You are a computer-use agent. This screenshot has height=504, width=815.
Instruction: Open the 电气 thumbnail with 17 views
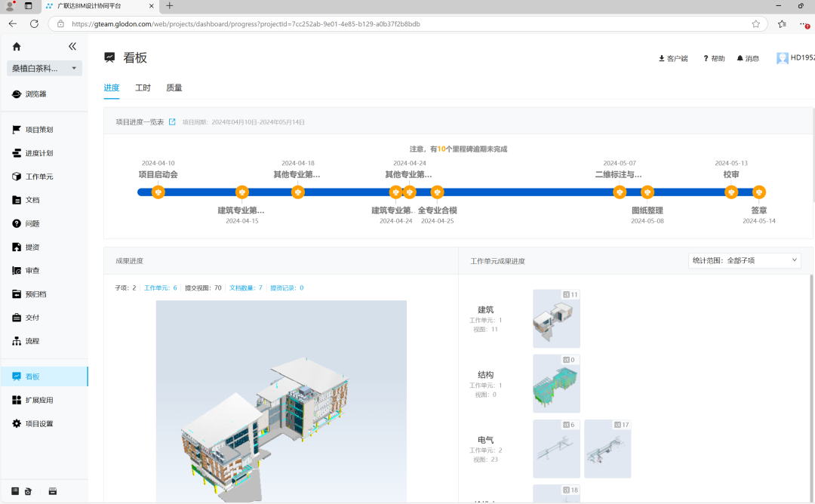(x=607, y=449)
